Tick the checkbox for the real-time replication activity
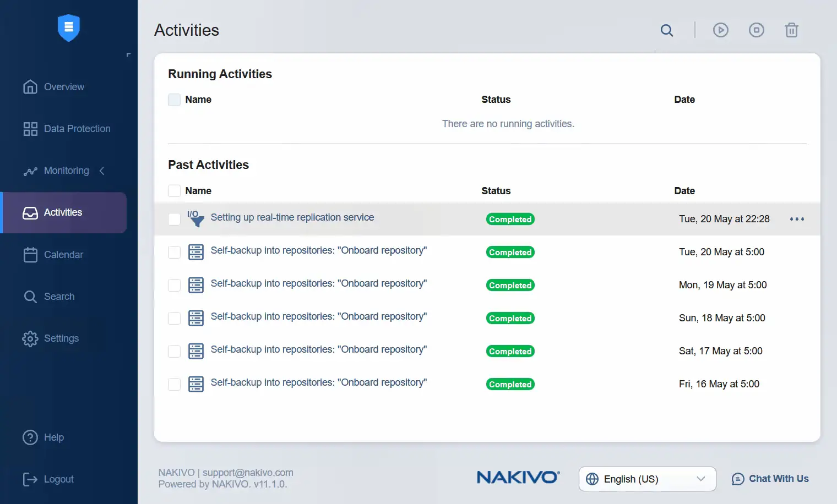Image resolution: width=837 pixels, height=504 pixels. pos(174,219)
